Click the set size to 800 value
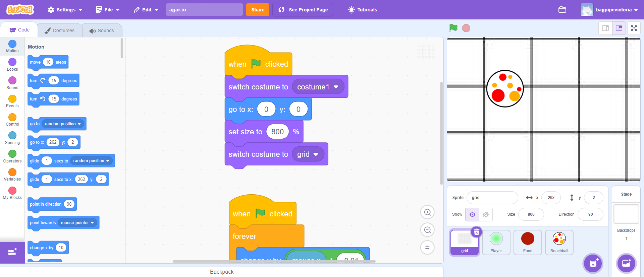 (277, 132)
